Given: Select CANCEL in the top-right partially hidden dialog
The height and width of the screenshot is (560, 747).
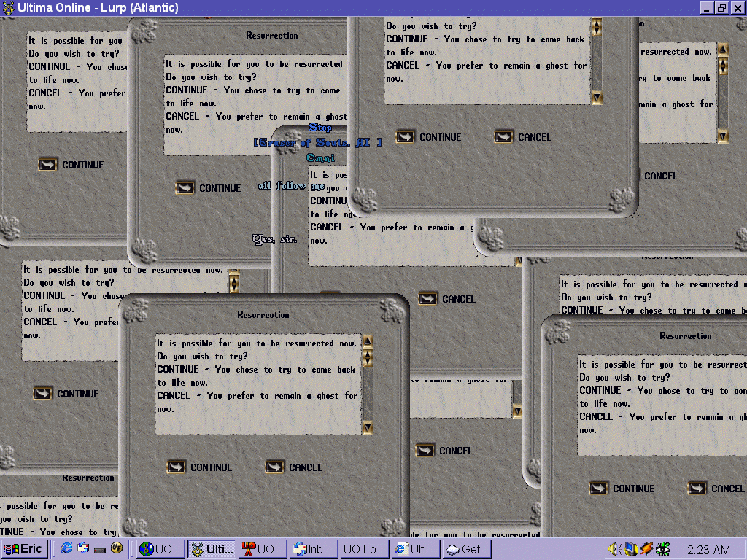Looking at the screenshot, I should click(661, 176).
